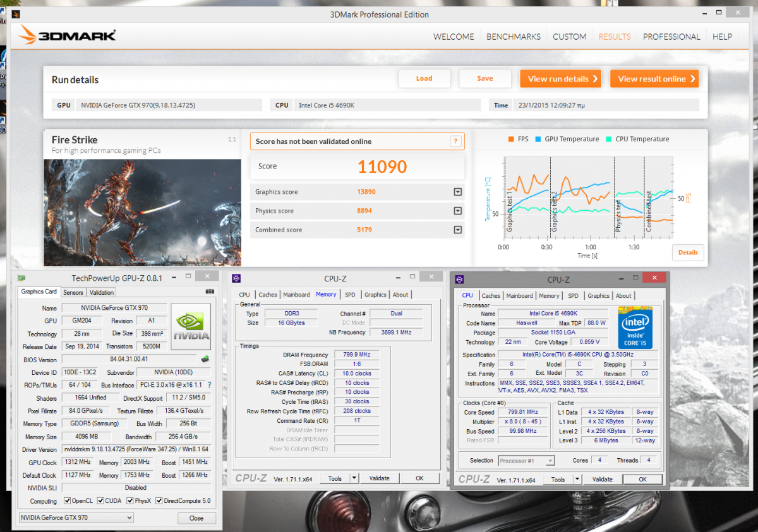Select the RESULTS tab in 3DMark

pyautogui.click(x=615, y=37)
